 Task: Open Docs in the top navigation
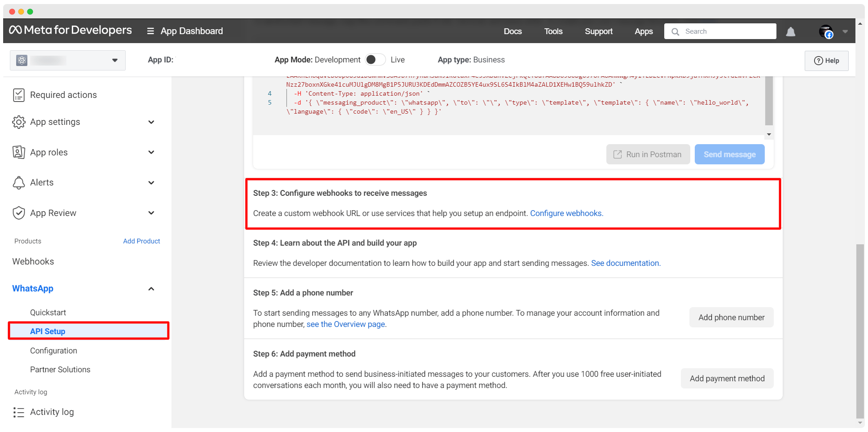(x=513, y=31)
